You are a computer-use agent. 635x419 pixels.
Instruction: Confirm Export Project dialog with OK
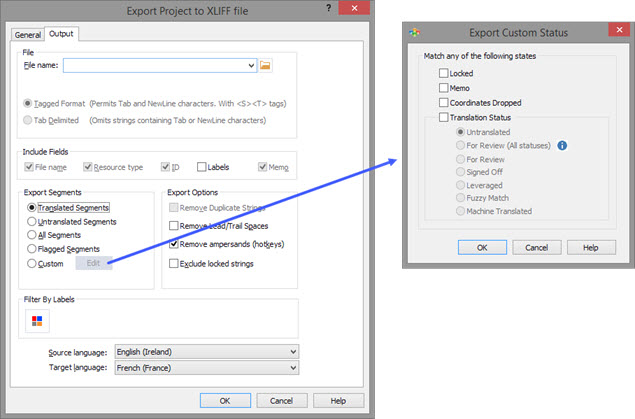click(x=225, y=401)
